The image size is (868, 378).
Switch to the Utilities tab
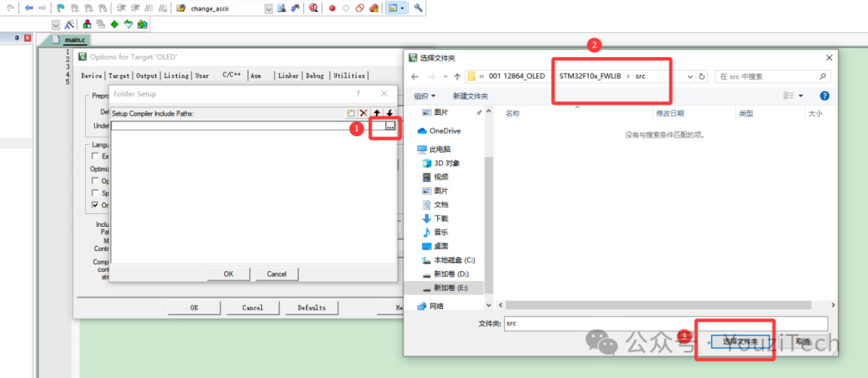(350, 76)
